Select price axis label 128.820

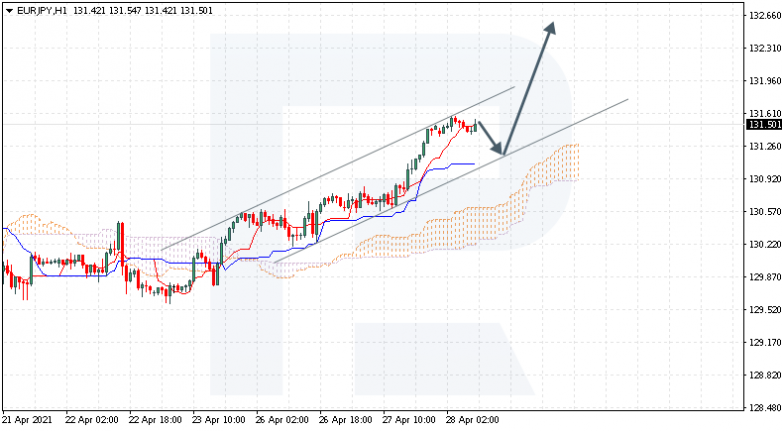[765, 375]
